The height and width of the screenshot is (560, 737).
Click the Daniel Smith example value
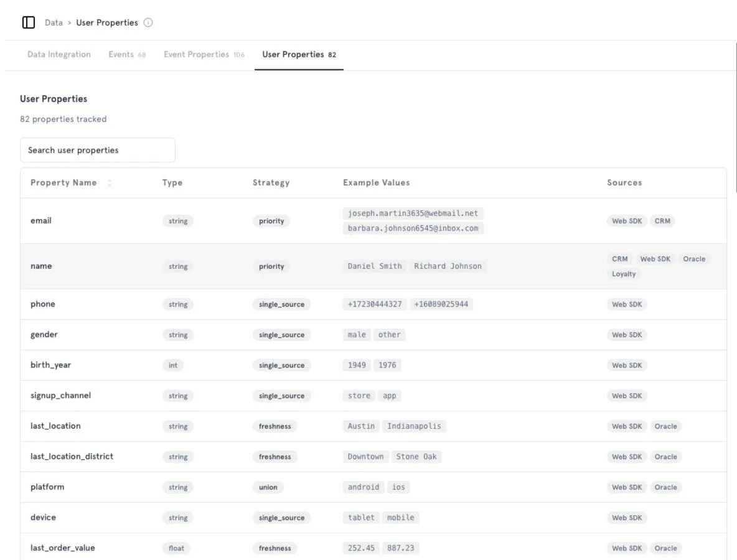(375, 266)
